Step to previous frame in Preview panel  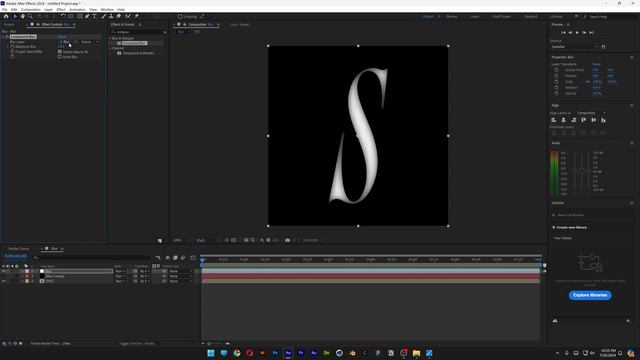coord(570,33)
